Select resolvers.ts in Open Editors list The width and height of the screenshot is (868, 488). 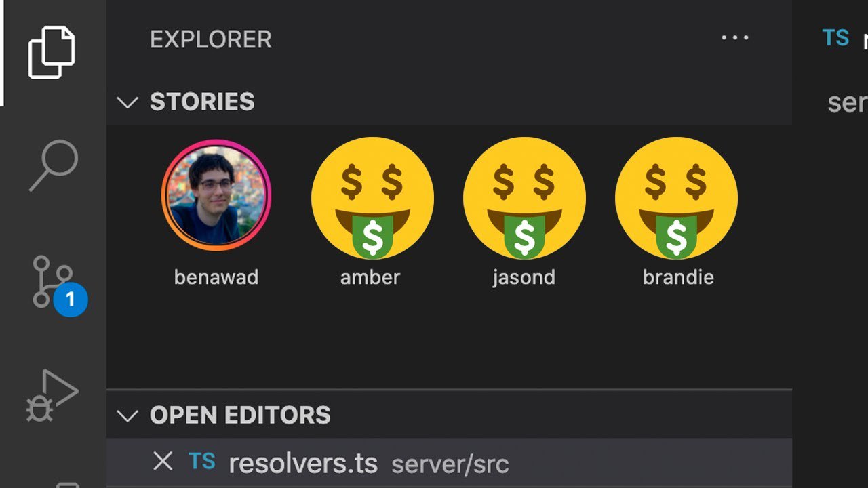[x=449, y=463]
